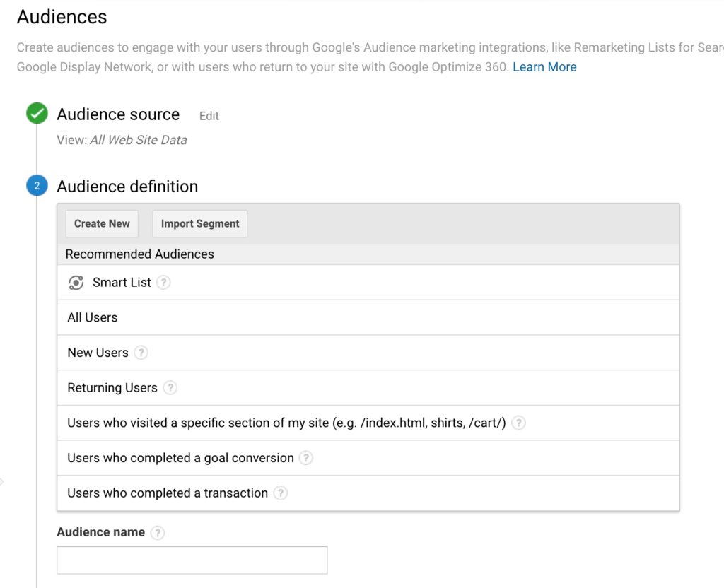Image resolution: width=724 pixels, height=588 pixels.
Task: Open the Learn More link
Action: pos(544,67)
